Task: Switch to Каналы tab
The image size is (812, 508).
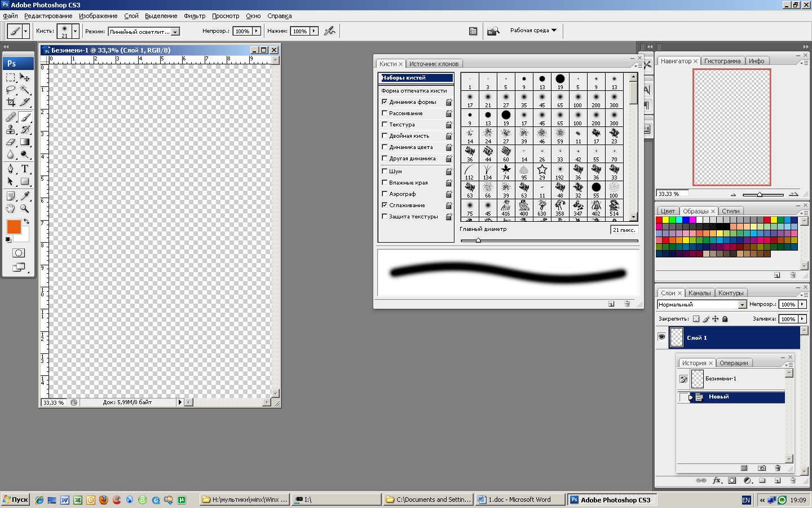Action: tap(699, 293)
